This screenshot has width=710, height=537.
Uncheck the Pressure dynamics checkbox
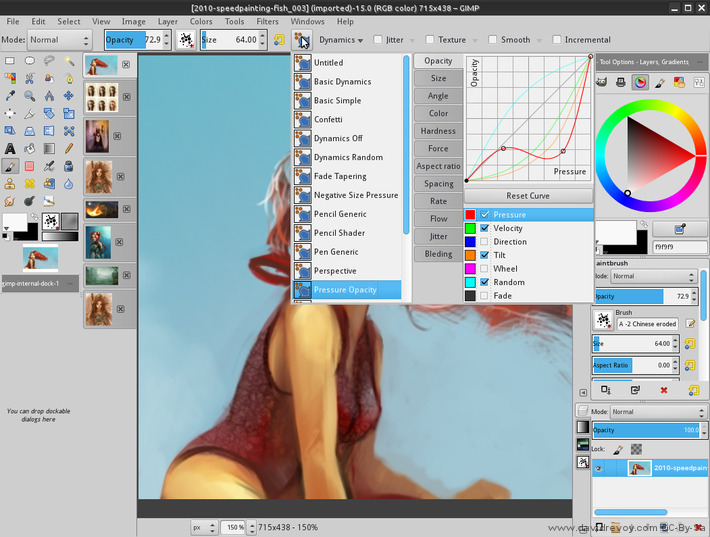click(485, 215)
